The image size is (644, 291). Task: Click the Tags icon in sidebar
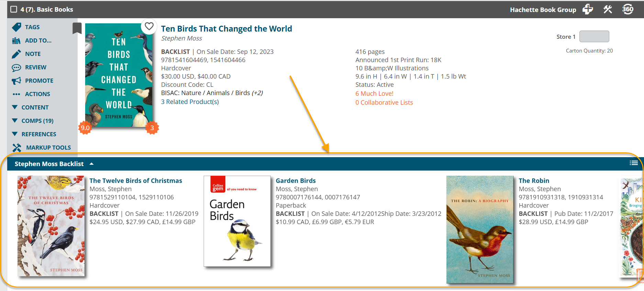tap(16, 27)
